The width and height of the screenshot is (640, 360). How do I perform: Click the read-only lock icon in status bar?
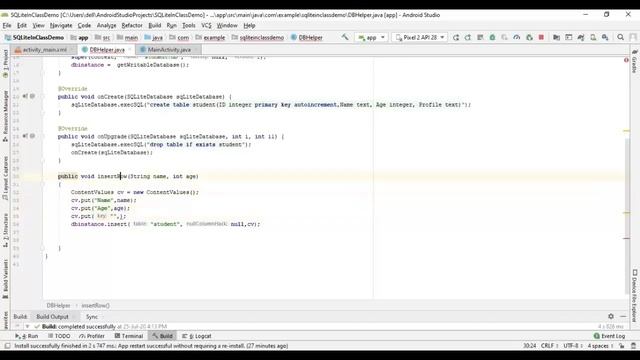[622, 346]
